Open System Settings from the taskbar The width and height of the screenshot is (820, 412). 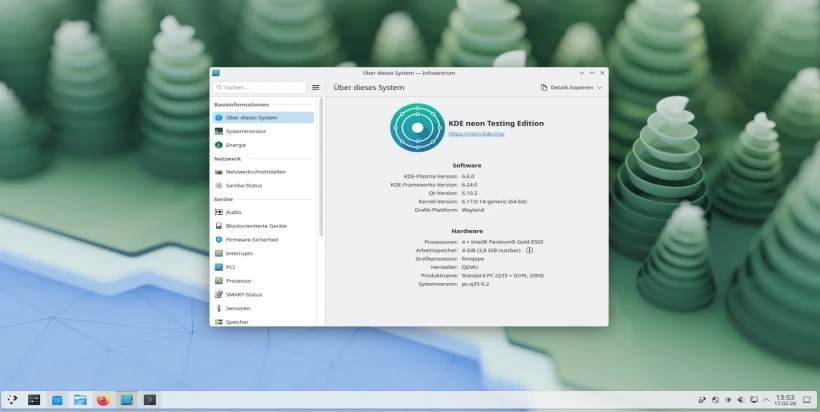pos(34,400)
